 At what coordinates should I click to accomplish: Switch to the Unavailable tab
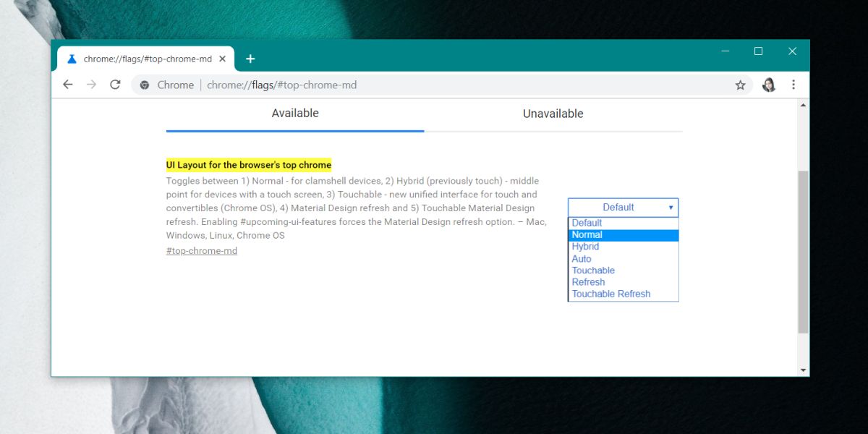tap(553, 114)
